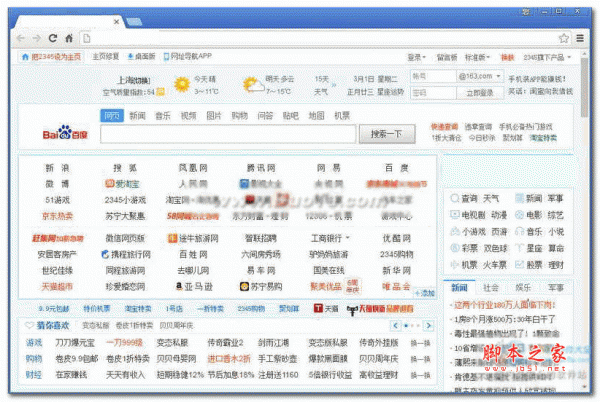The height and width of the screenshot is (402, 600).
Task: Select the 新闻 search tab
Action: point(137,116)
